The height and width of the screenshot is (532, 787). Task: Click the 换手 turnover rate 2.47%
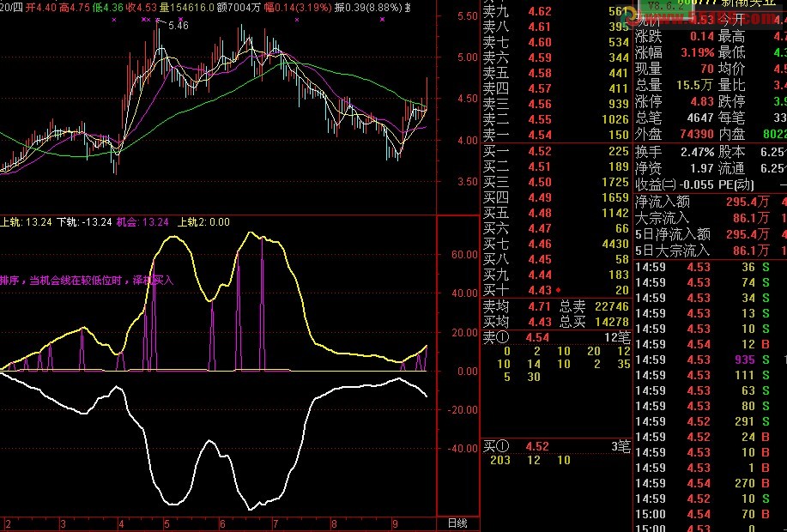tap(697, 152)
